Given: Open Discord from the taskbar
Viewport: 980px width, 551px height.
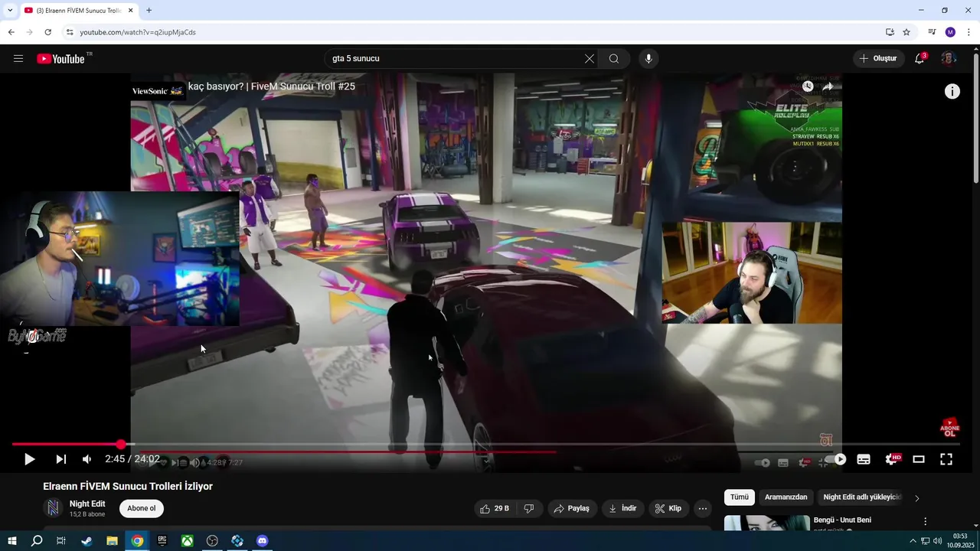Looking at the screenshot, I should 263,541.
